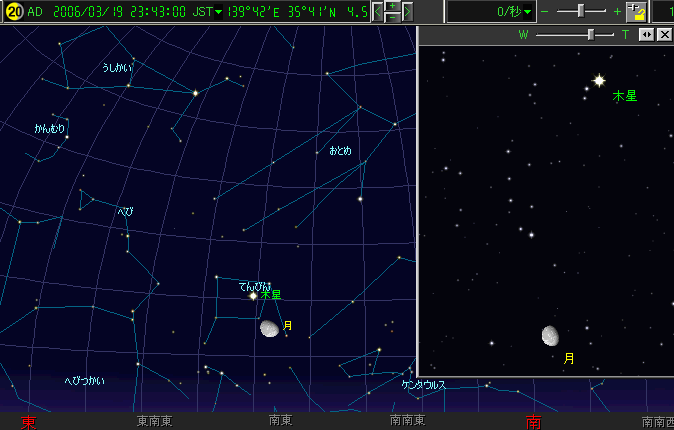The width and height of the screenshot is (674, 430).
Task: Click the minus sign beside the top slider
Action: 545,12
